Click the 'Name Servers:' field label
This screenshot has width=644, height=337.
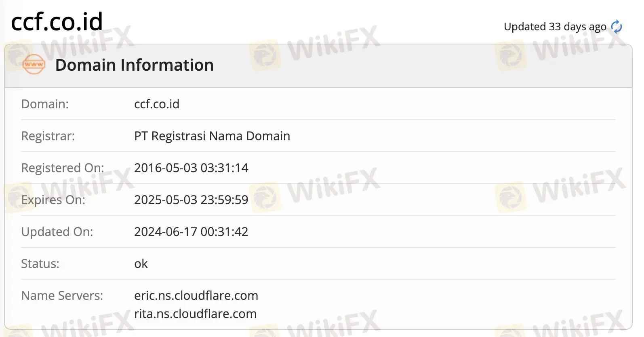tap(62, 295)
